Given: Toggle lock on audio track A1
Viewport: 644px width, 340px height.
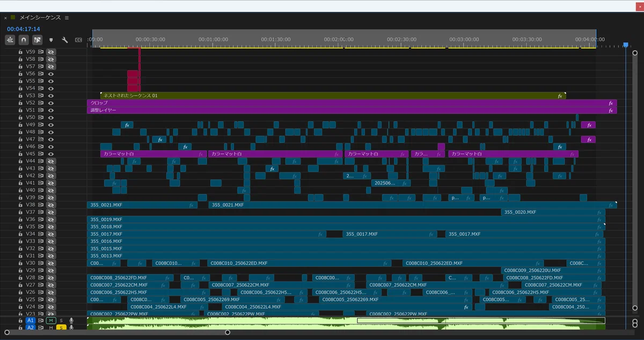Looking at the screenshot, I should [x=20, y=321].
